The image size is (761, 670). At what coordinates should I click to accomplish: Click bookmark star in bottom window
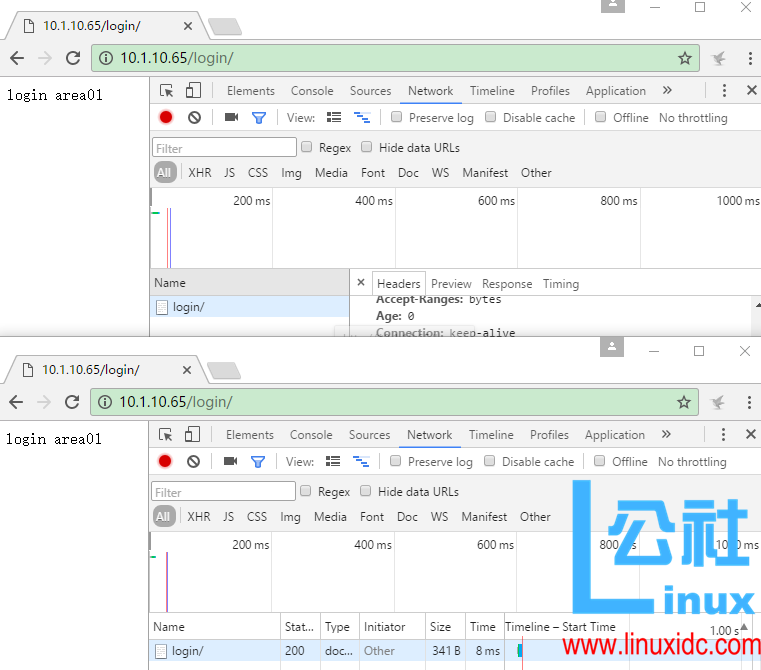tap(683, 402)
